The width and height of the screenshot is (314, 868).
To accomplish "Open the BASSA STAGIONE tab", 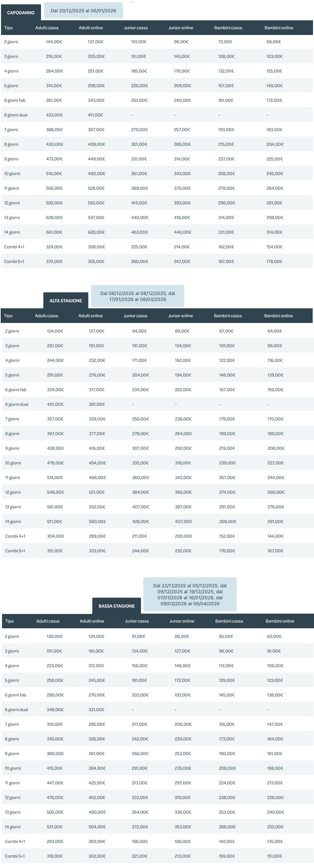I will click(x=116, y=606).
